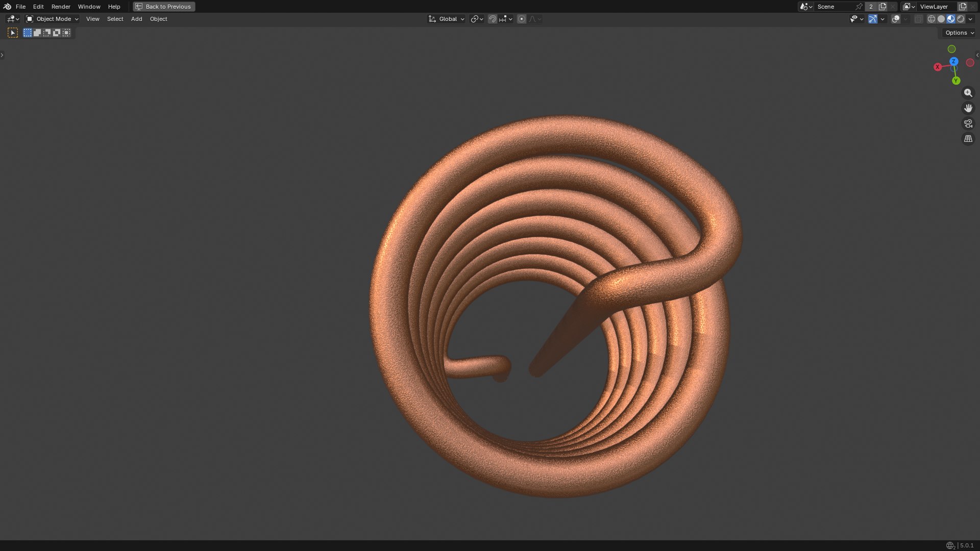The width and height of the screenshot is (980, 551).
Task: Toggle the camera view icon
Action: click(x=968, y=123)
